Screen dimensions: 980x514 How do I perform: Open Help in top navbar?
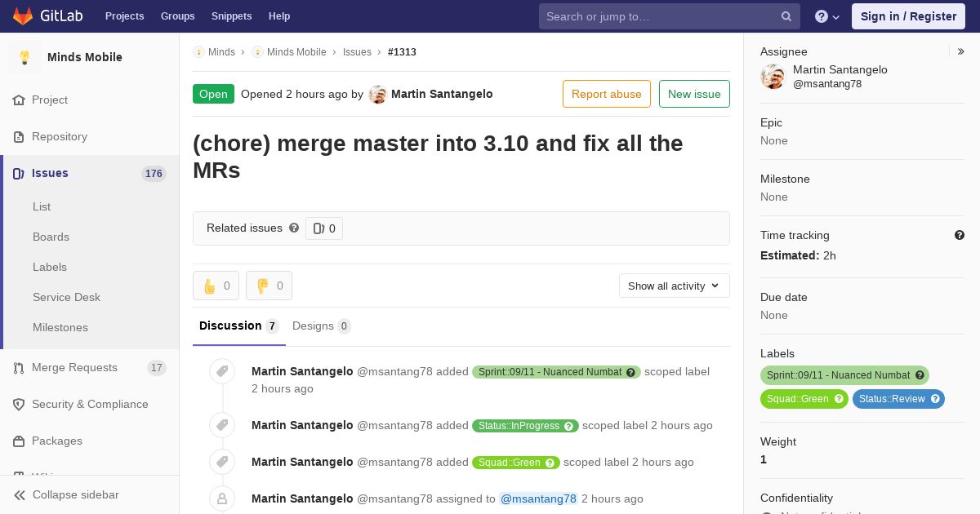coord(279,16)
